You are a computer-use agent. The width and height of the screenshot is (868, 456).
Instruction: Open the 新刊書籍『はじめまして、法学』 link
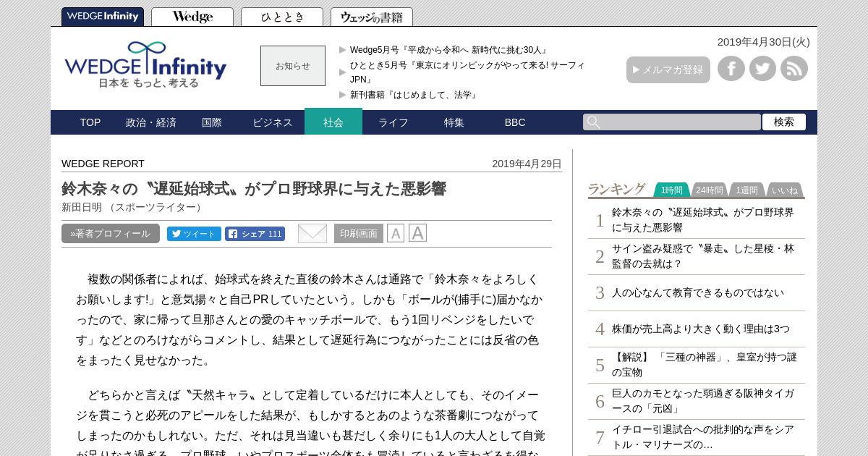(414, 95)
